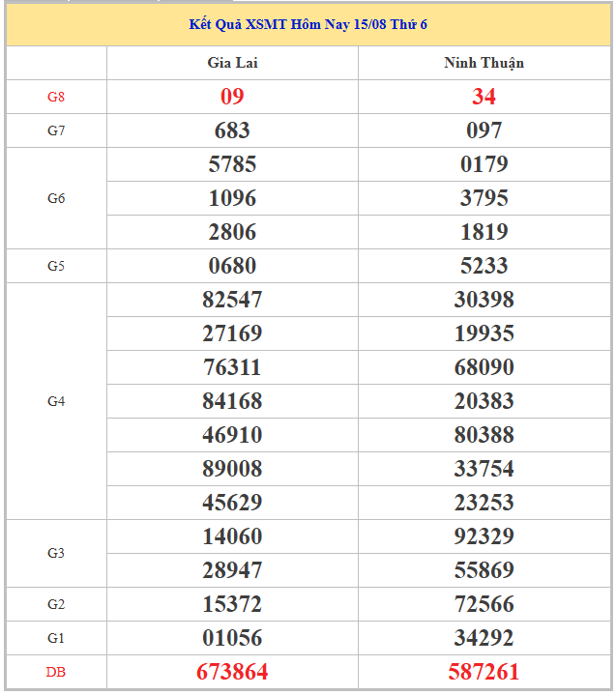Select Gia Lai G6 number 5785
616x695 pixels.
tap(232, 164)
